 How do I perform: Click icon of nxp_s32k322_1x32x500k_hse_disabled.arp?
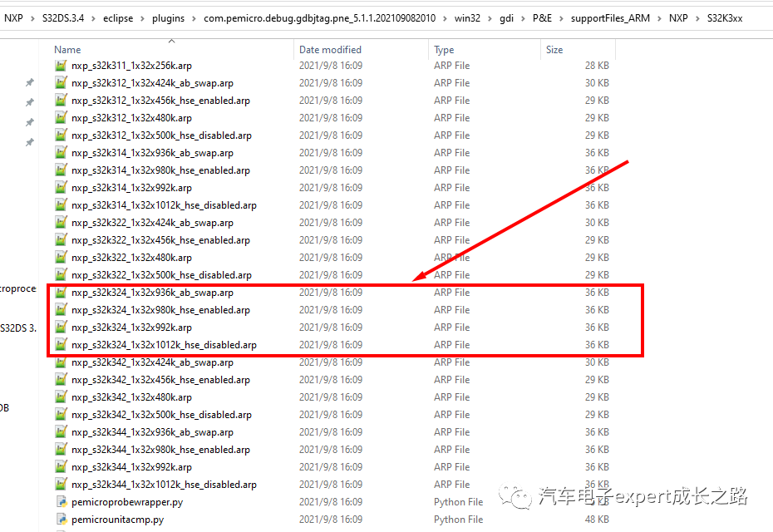[61, 275]
